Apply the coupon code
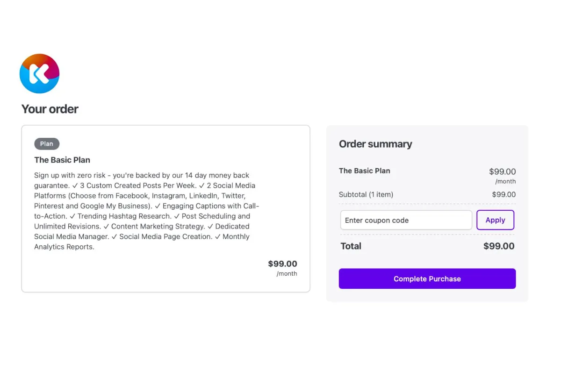 pos(495,220)
